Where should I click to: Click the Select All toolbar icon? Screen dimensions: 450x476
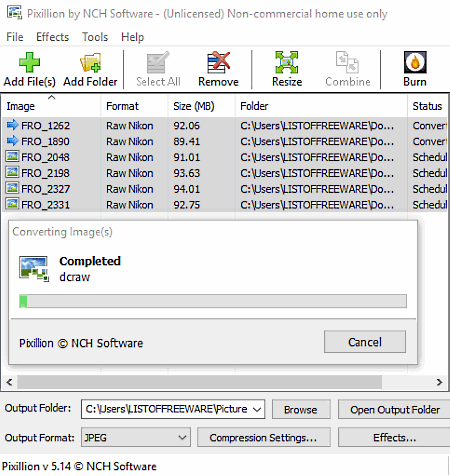coord(158,62)
